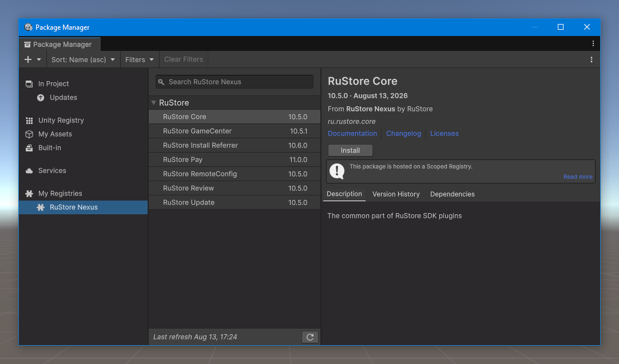
Task: Click the scoped registry warning icon
Action: click(337, 171)
